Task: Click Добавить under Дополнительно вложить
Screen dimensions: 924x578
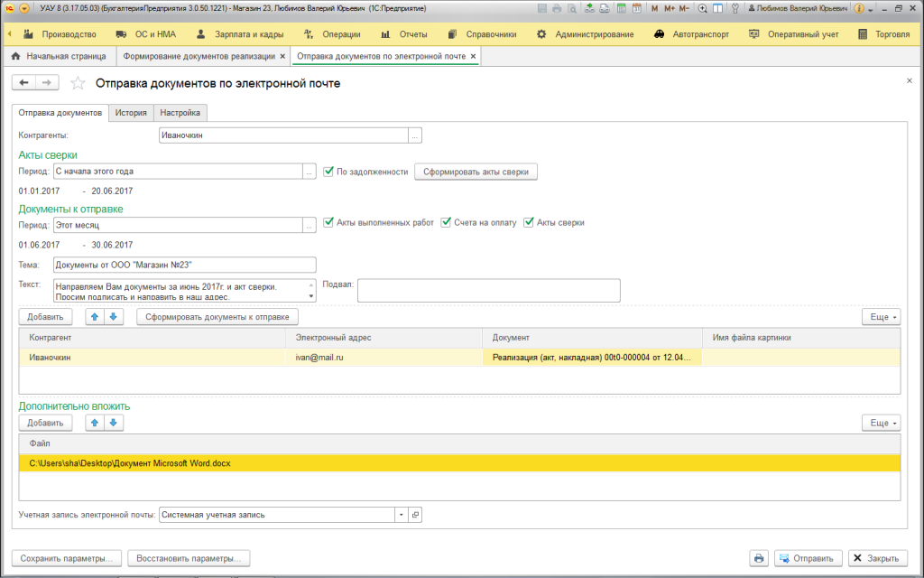Action: point(45,423)
